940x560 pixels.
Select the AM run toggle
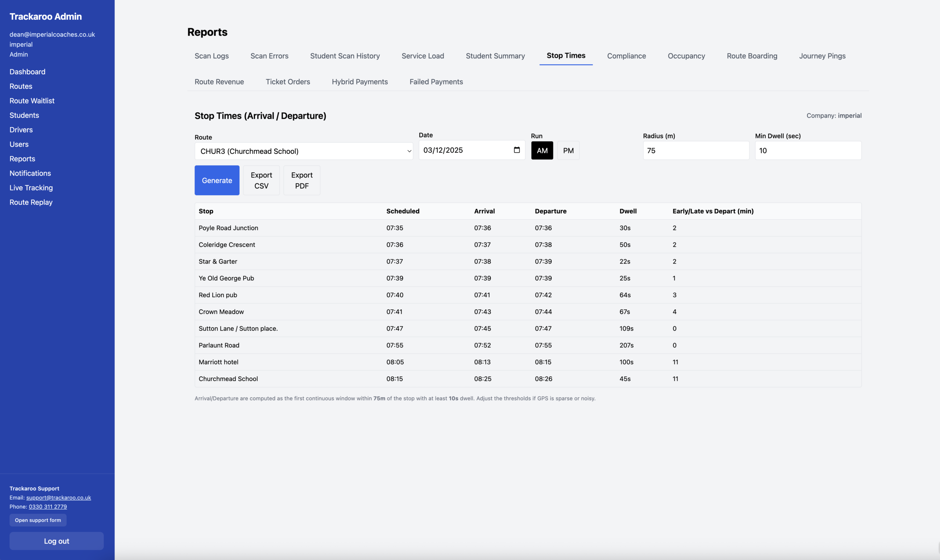click(542, 150)
